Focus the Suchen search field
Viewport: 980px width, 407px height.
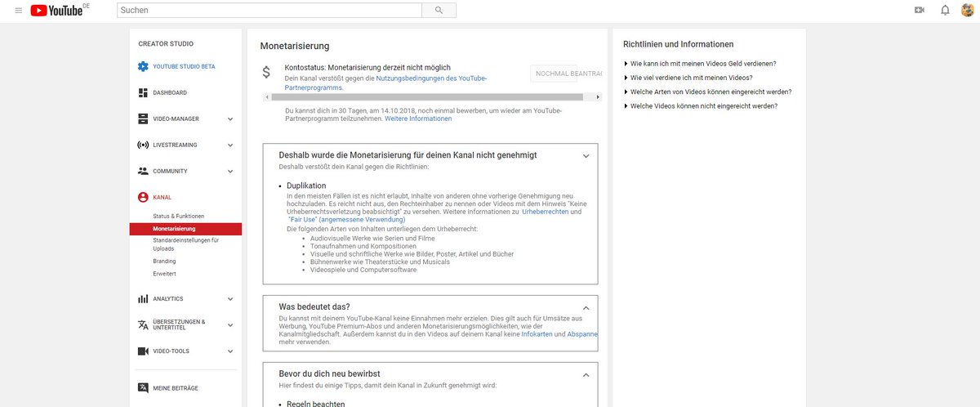tap(269, 11)
